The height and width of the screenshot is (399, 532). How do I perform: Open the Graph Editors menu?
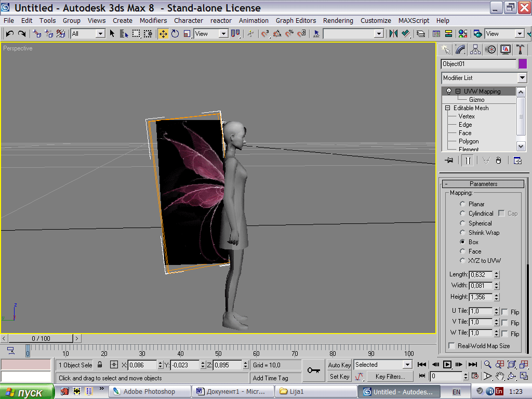click(296, 20)
